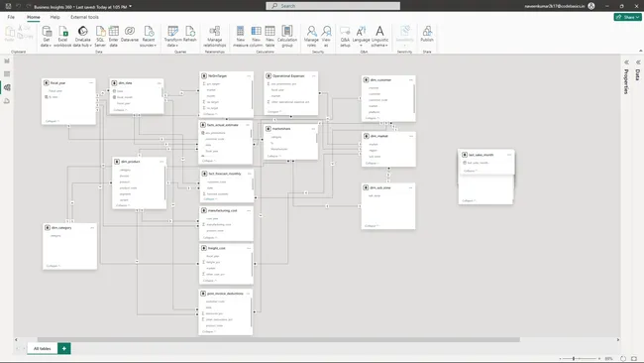Open the Get data tool
Screen dimensions: 644x363
47,36
